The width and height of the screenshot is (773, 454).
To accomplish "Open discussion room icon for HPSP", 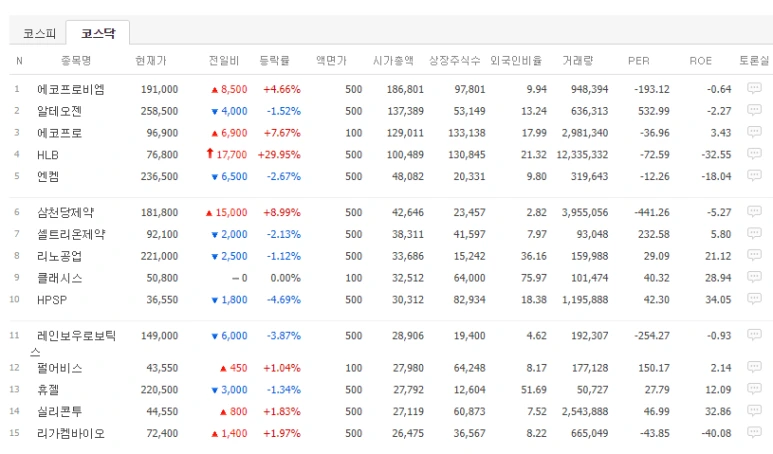I will tap(754, 298).
